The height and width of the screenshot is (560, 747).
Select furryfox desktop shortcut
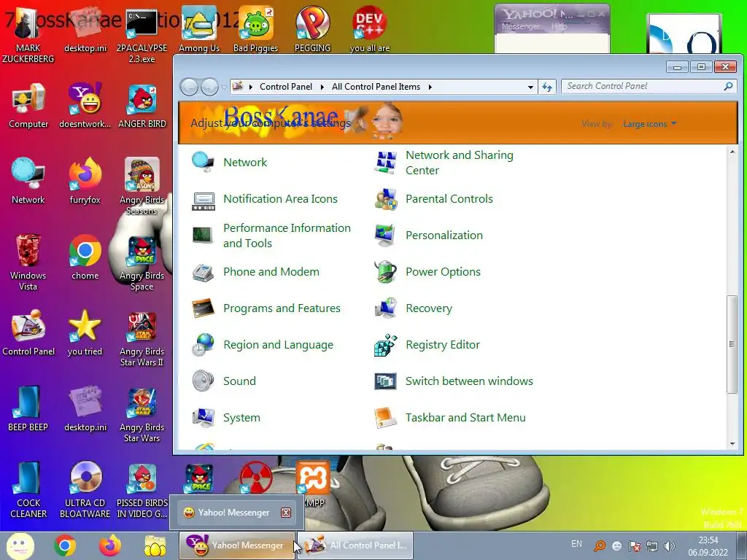(85, 182)
